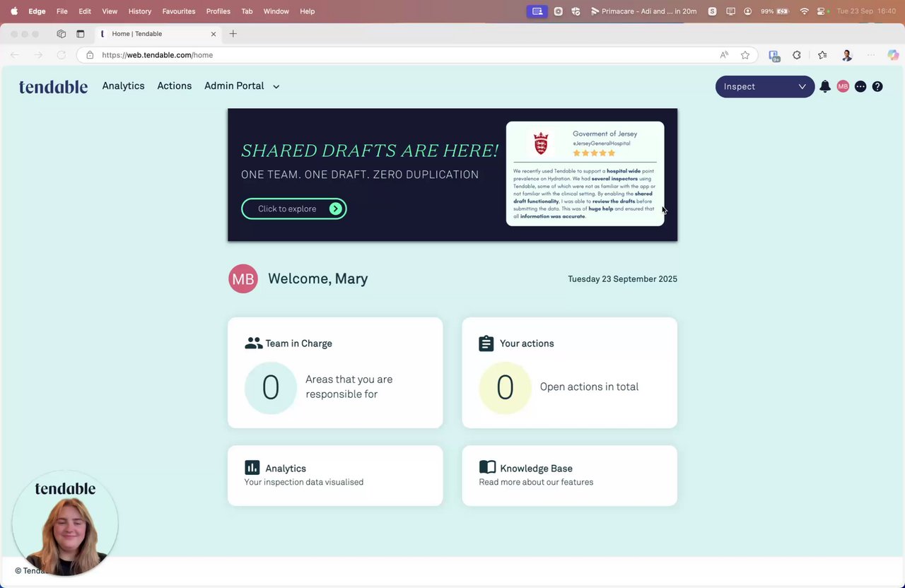The width and height of the screenshot is (905, 588).
Task: Expand the Inspect dropdown
Action: coord(765,86)
